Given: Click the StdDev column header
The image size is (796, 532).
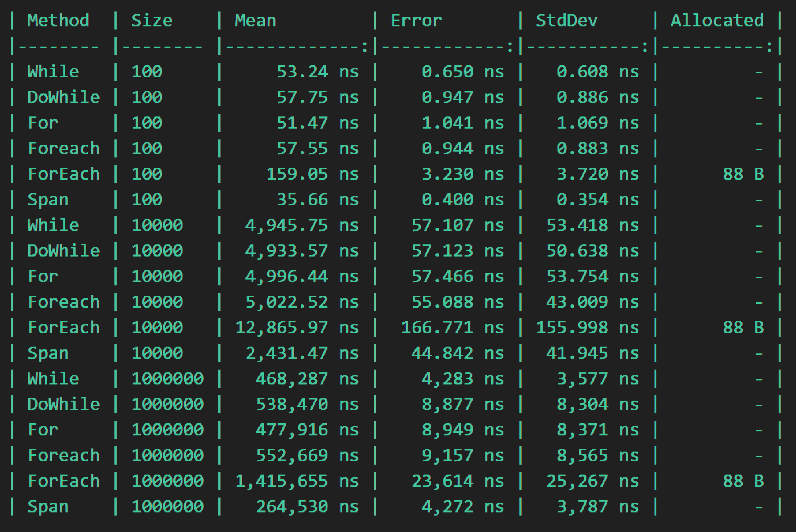Looking at the screenshot, I should coord(567,20).
